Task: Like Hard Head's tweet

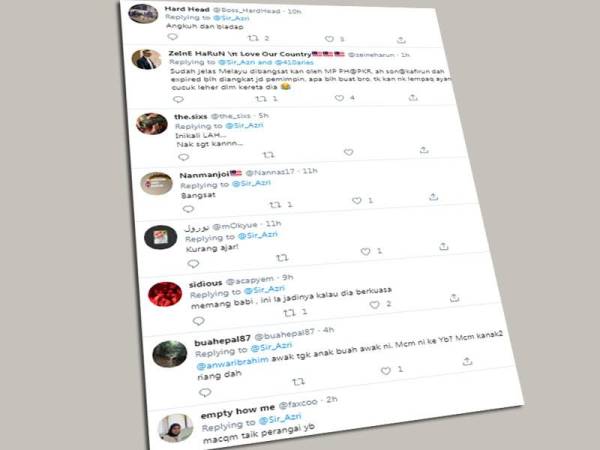Action: coord(329,39)
